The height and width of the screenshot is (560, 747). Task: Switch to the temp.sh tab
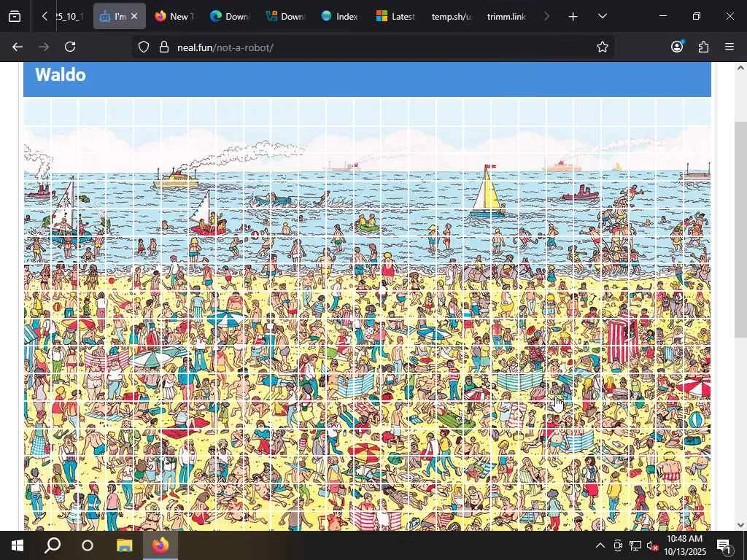pyautogui.click(x=451, y=16)
